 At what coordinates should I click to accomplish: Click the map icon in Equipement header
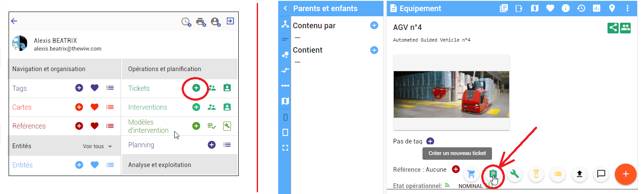click(535, 8)
